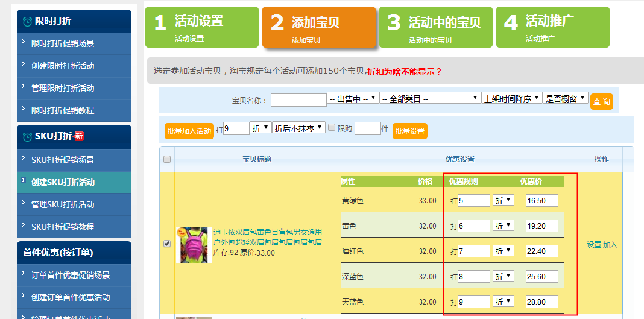Screen dimensions: 644x319
Task: Focus the batch discount field showing 9
Action: pos(236,128)
